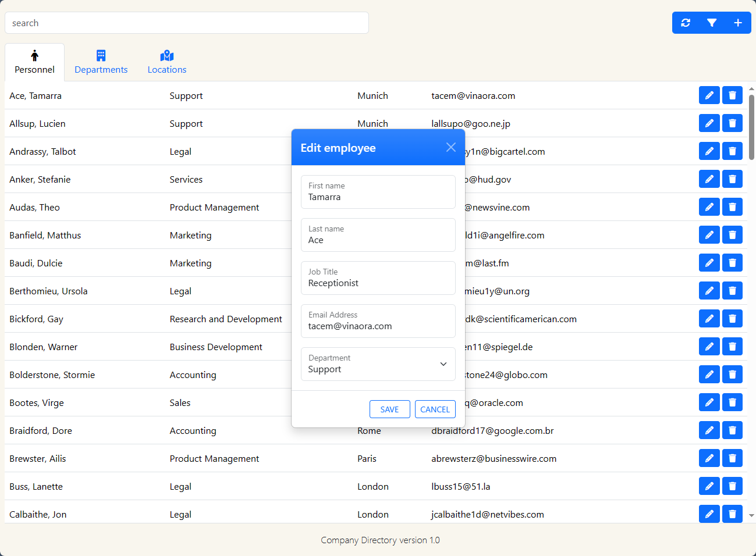
Task: Open the filter funnel icon
Action: (712, 23)
